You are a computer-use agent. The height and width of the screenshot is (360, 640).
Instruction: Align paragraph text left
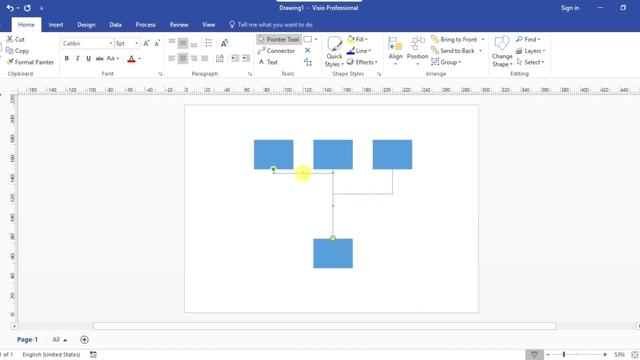[172, 58]
